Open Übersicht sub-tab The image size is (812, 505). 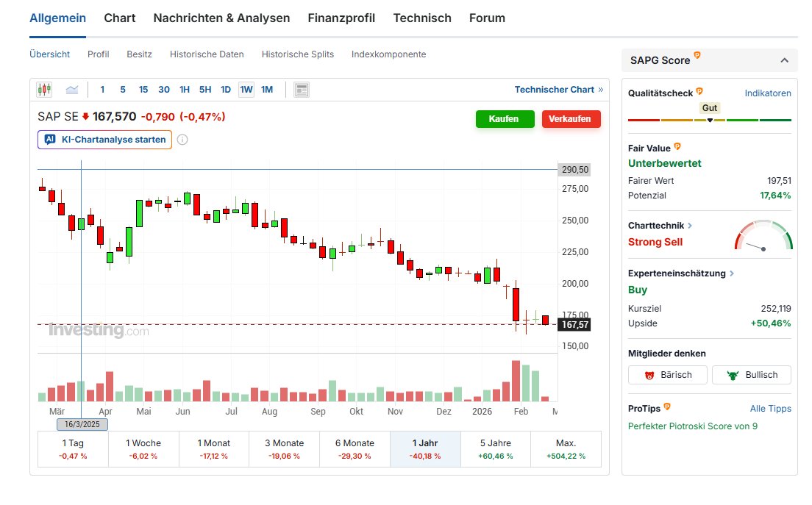coord(50,54)
